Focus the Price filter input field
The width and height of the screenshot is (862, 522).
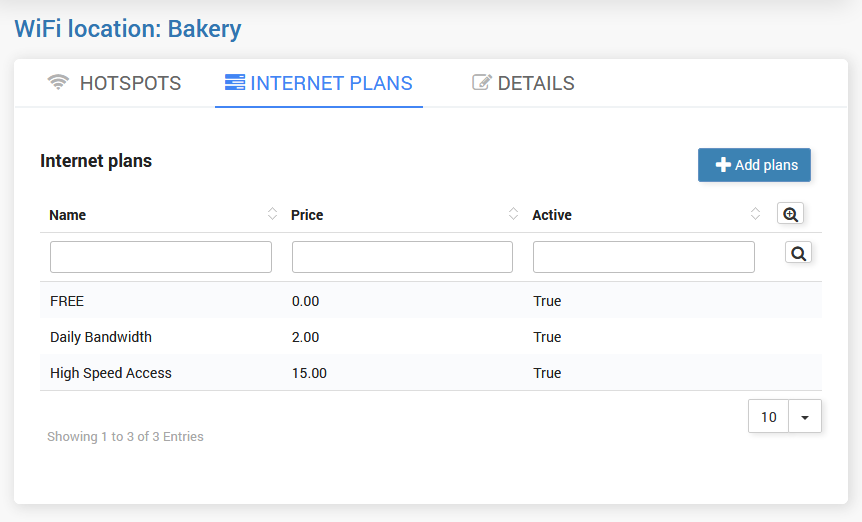click(x=402, y=257)
